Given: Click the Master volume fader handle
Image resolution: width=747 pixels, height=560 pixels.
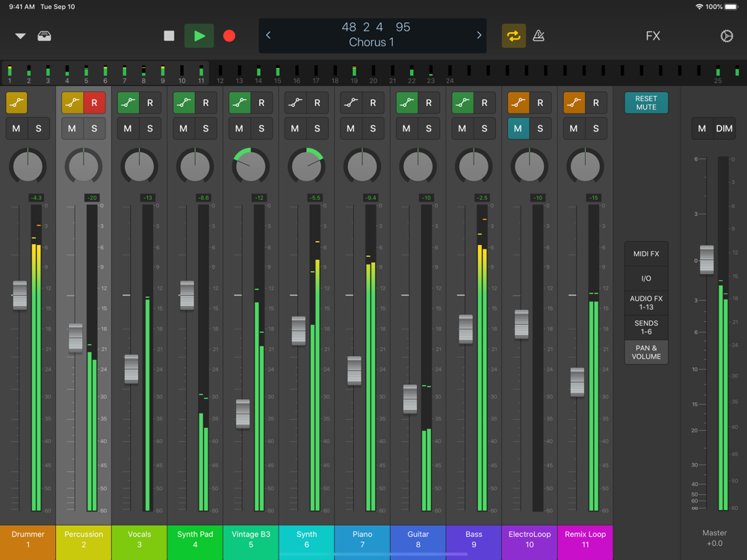Looking at the screenshot, I should click(707, 259).
